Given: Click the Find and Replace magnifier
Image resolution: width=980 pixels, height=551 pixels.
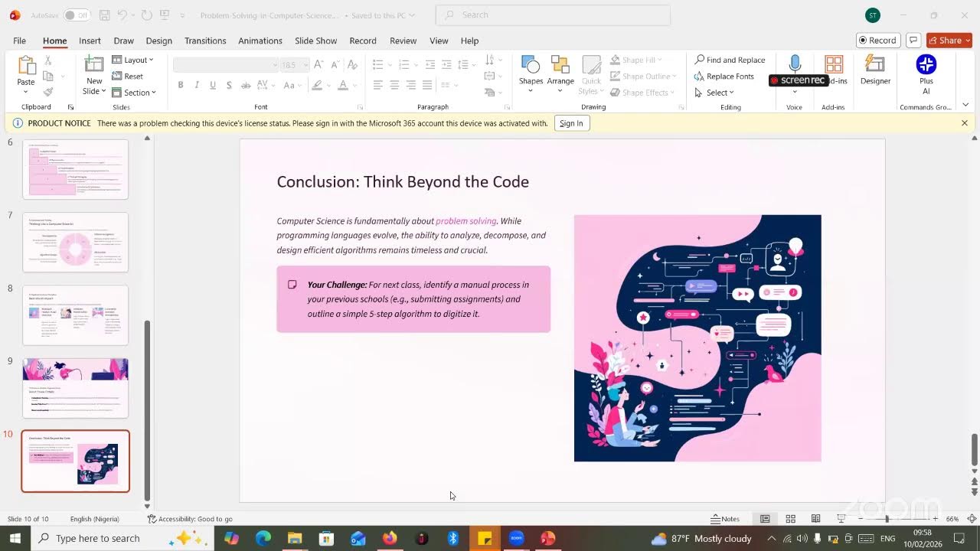Looking at the screenshot, I should point(700,60).
